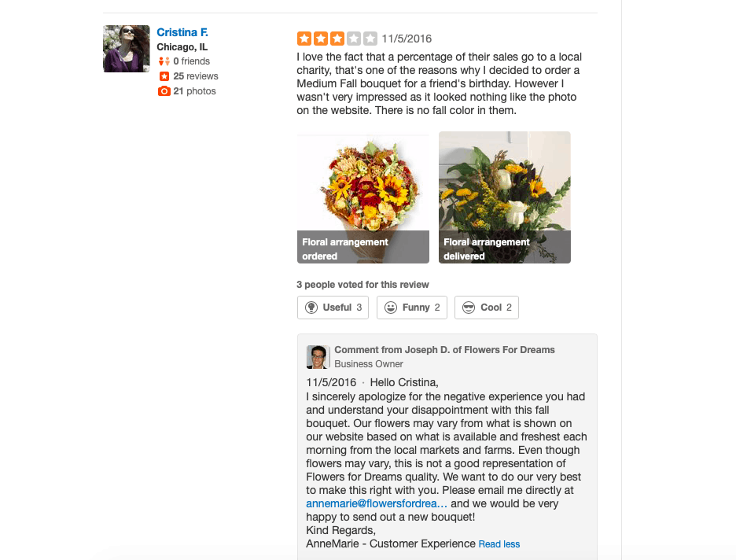Screen dimensions: 736x560
Task: Collapse owner comment with 'Read less'
Action: tap(499, 544)
